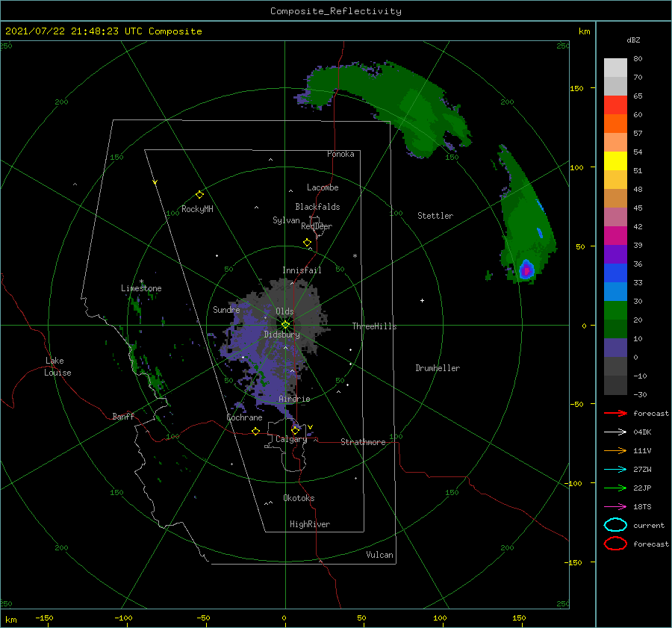Pick the purple 36-39 dBZ swatch
This screenshot has width=672, height=628.
pos(615,255)
